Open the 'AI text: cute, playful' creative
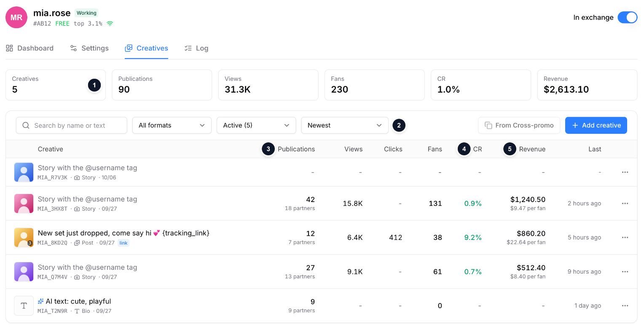Viewport: 644px width, 330px height. 78,301
